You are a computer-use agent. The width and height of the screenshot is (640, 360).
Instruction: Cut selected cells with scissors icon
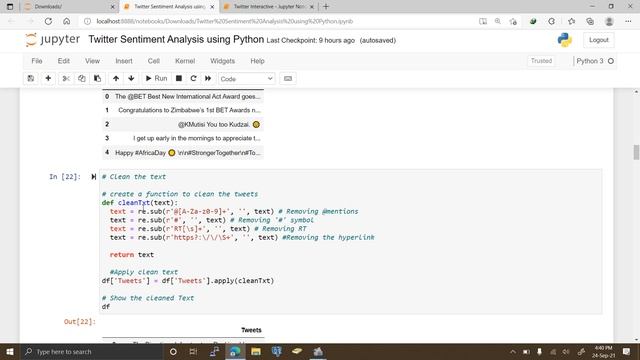(x=66, y=78)
